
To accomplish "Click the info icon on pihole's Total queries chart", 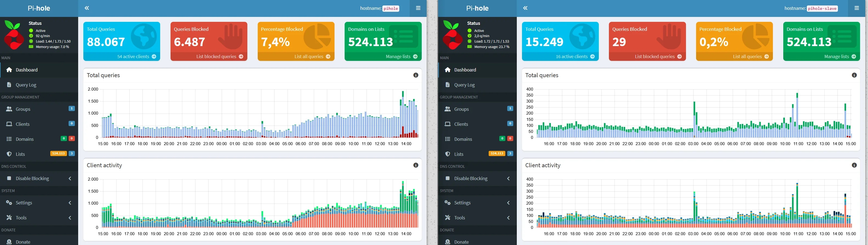I will pos(416,75).
